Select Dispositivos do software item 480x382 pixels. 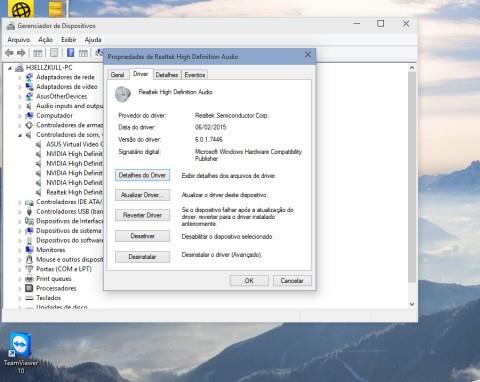pos(69,240)
